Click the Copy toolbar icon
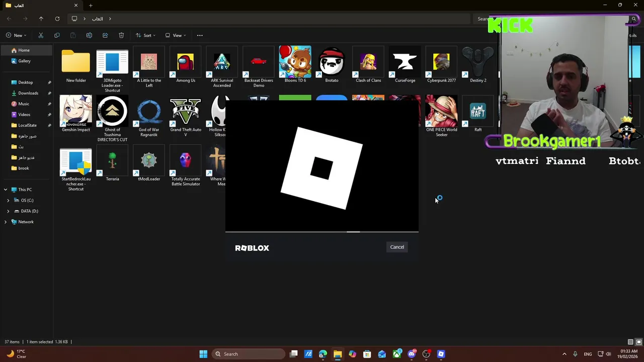The height and width of the screenshot is (362, 644). point(57,35)
